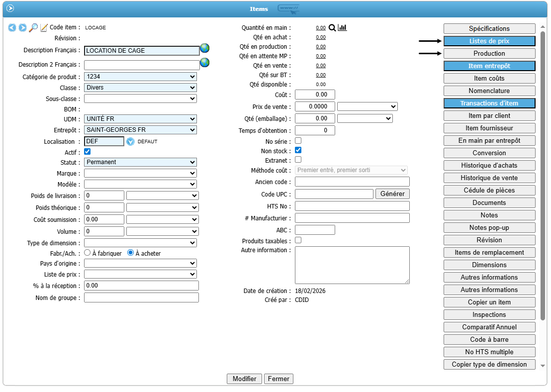Click globe icon beside Description Français
This screenshot has height=392, width=551.
click(204, 48)
